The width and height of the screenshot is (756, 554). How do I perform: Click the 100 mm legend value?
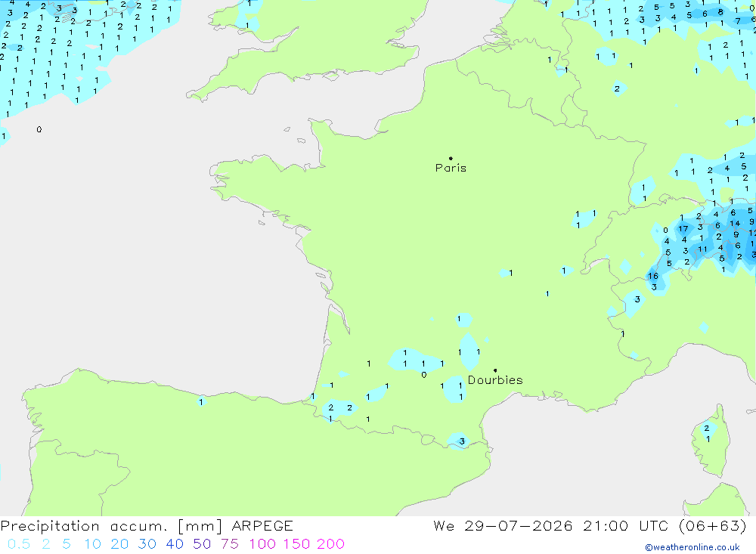click(x=262, y=544)
